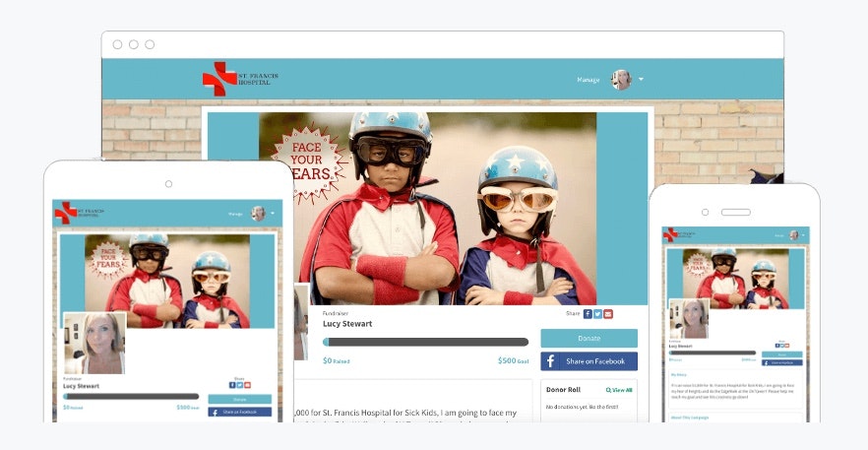Click Share on Facebook button on desktop page
This screenshot has width=868, height=450.
tap(589, 361)
